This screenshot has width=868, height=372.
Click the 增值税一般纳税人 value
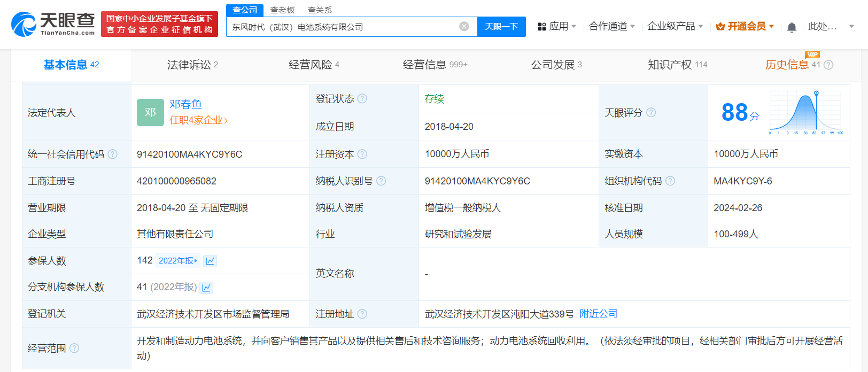pos(463,208)
